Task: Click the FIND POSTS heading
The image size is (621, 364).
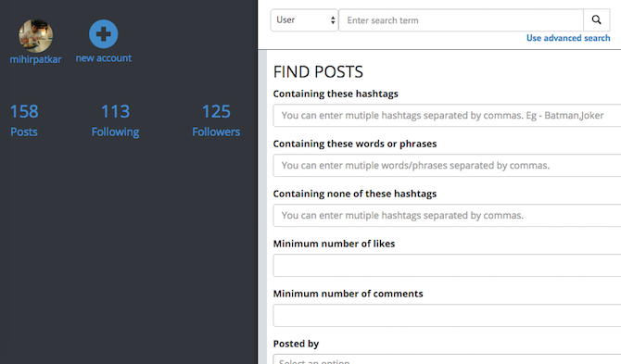Action: 318,72
